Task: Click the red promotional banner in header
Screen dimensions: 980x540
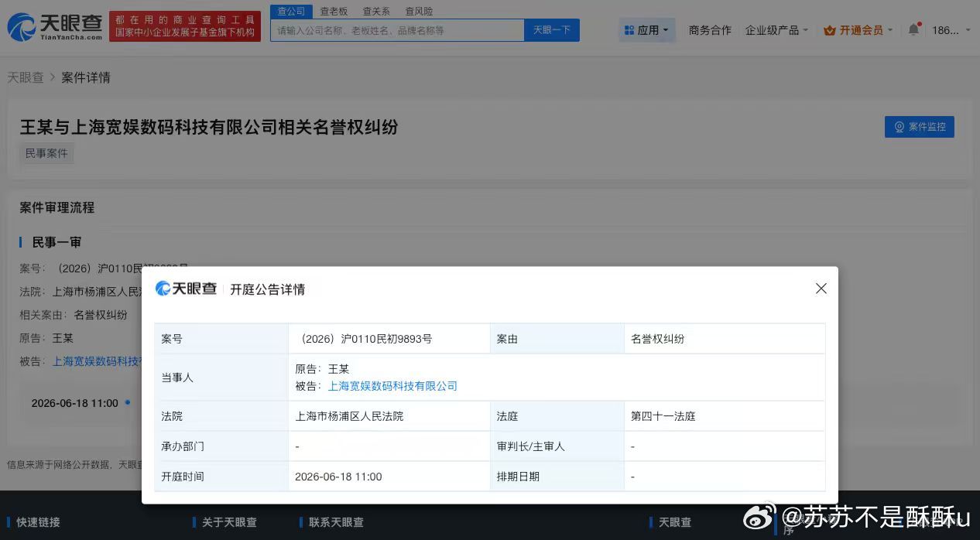Action: coord(185,26)
